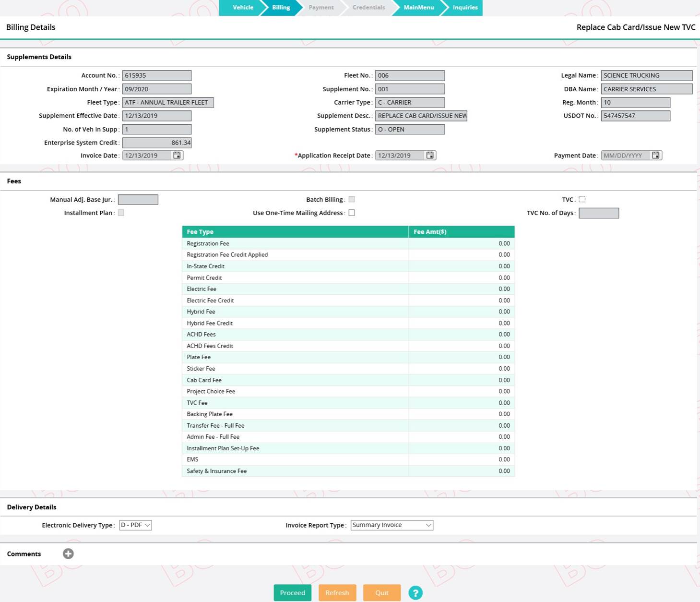Click the Application Receipt Date field
Image resolution: width=700 pixels, height=602 pixels.
tap(399, 156)
